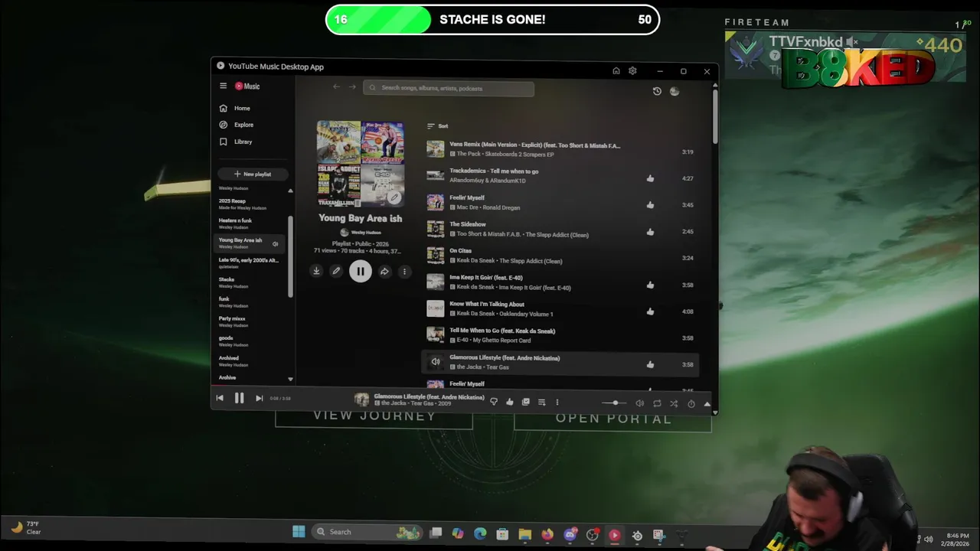Create a New playlist
Image resolution: width=980 pixels, height=551 pixels.
(x=253, y=174)
